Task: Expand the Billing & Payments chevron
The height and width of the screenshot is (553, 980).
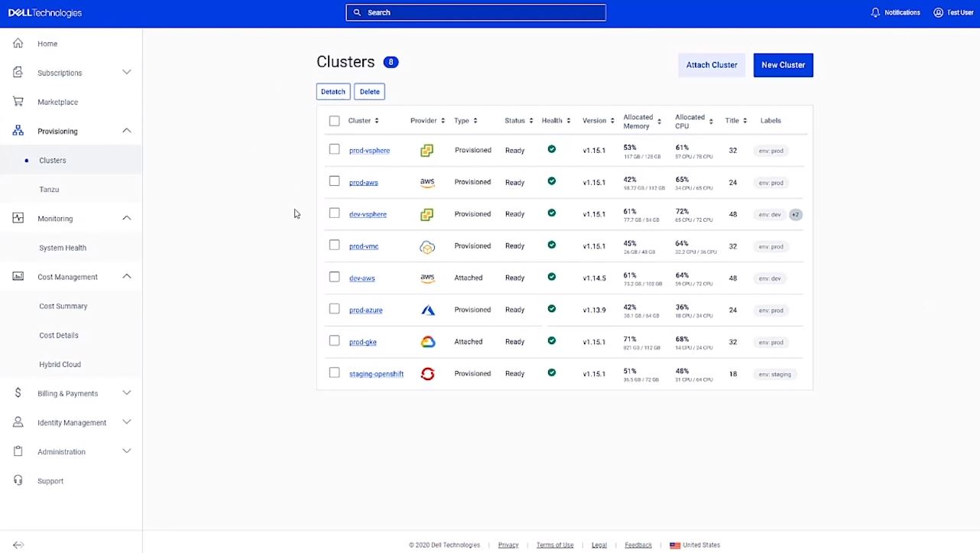Action: coord(127,393)
